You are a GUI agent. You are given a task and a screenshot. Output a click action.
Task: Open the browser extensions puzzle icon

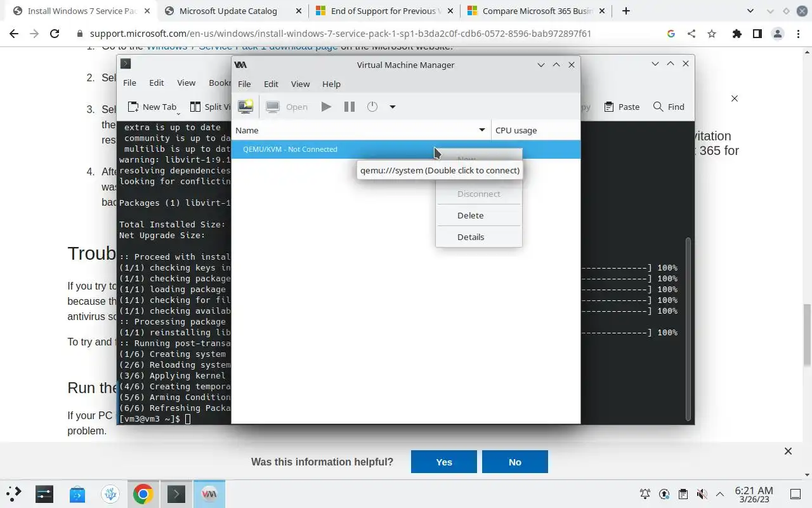(x=737, y=34)
